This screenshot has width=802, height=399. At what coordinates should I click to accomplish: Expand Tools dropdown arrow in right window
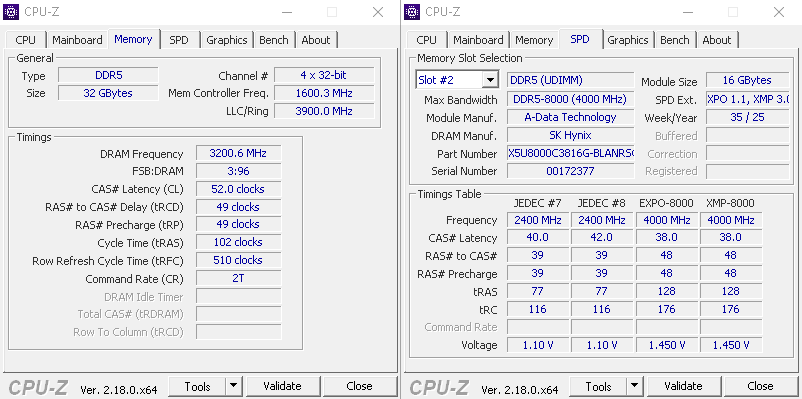pos(635,386)
